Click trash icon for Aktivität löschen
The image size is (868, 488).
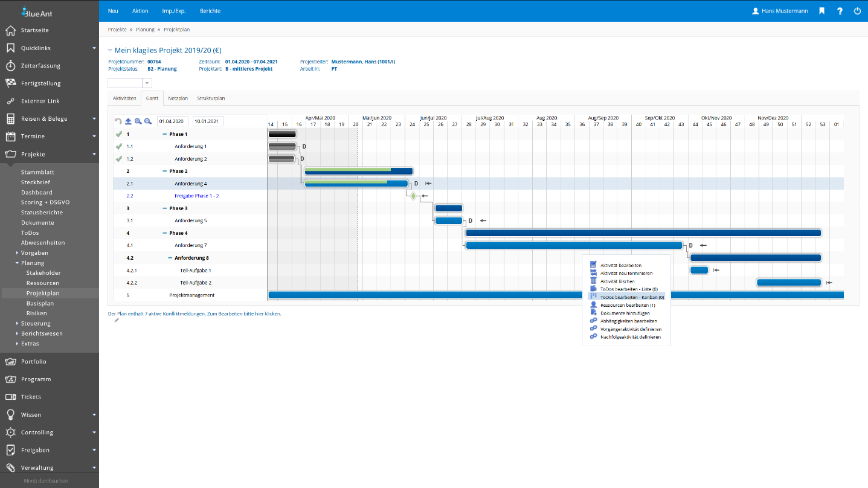(593, 281)
